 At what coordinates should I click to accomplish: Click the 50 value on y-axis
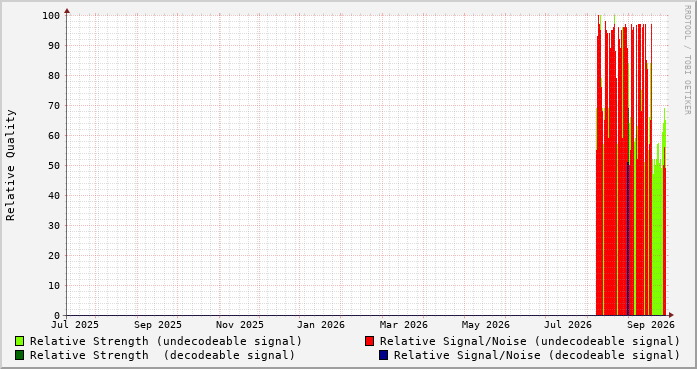pos(54,165)
